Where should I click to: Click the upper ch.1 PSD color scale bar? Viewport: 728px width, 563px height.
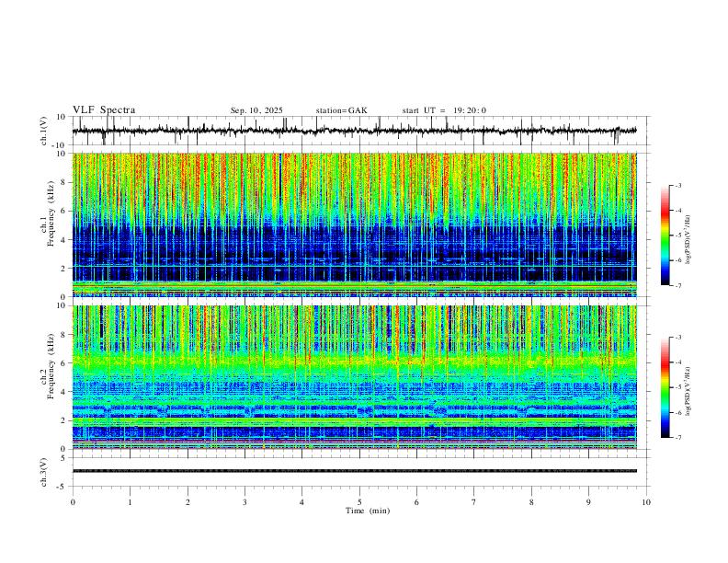665,236
